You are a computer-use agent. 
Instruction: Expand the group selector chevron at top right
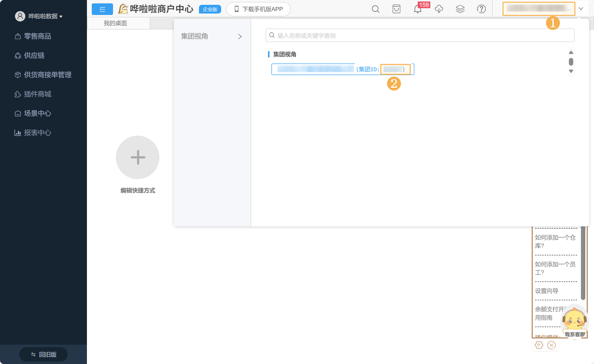tap(581, 9)
